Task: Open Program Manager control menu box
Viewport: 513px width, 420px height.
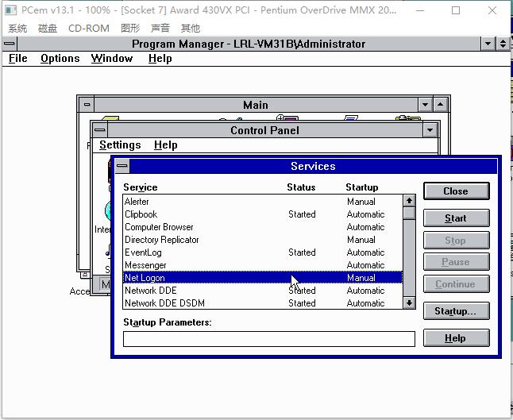Action: click(x=10, y=44)
